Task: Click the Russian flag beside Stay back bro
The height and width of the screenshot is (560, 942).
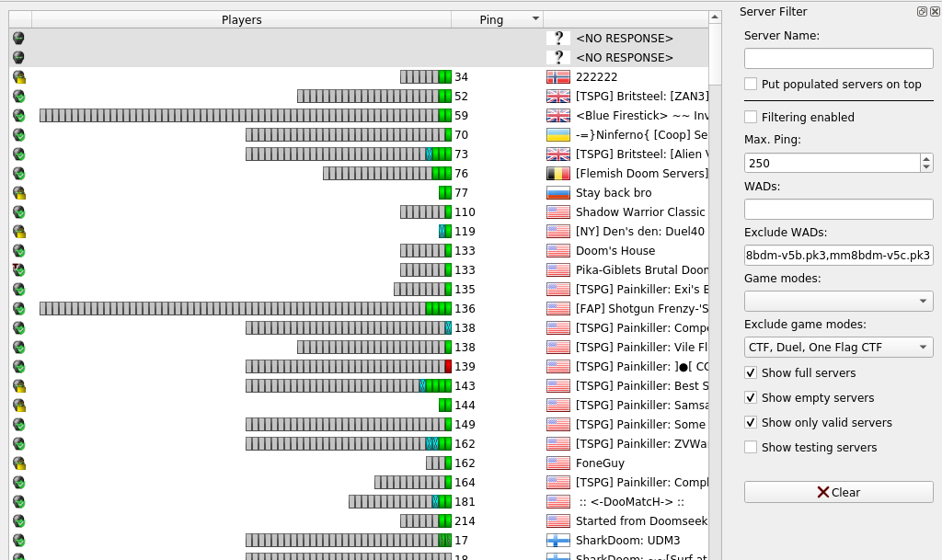Action: tap(558, 193)
